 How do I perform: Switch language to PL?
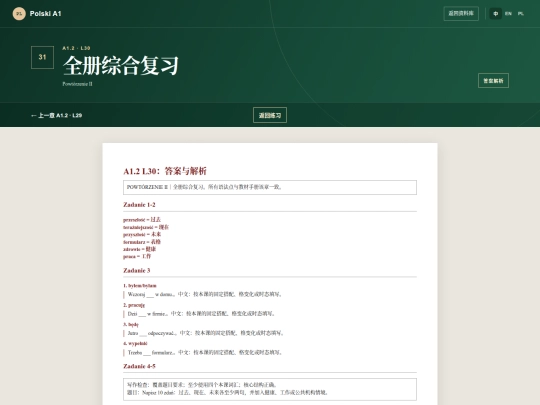[521, 14]
